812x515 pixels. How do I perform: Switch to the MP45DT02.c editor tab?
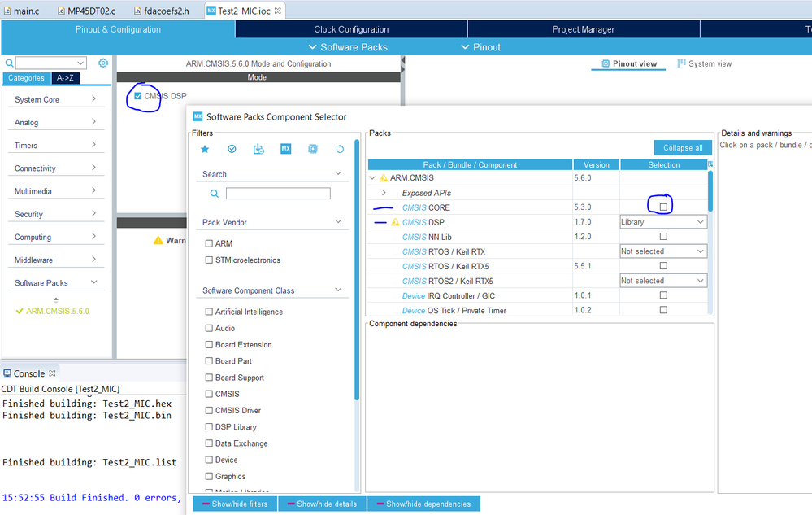click(x=86, y=11)
